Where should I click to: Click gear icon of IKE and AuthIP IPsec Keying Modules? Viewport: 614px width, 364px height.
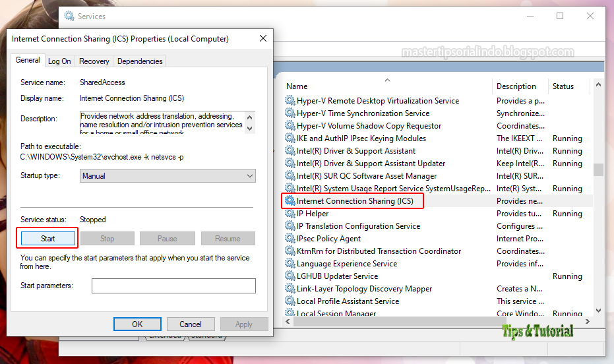click(290, 138)
